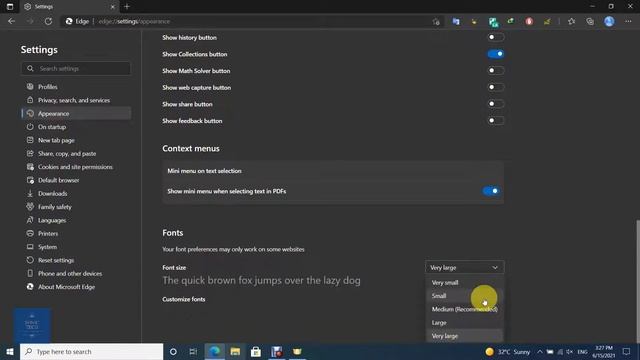Open the notification center icon
This screenshot has height=360, width=640.
click(627, 351)
